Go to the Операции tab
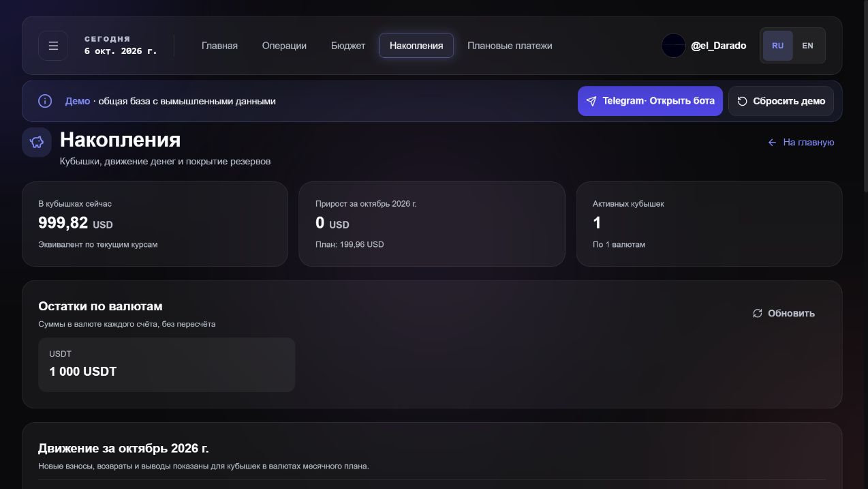868x489 pixels. click(x=284, y=46)
